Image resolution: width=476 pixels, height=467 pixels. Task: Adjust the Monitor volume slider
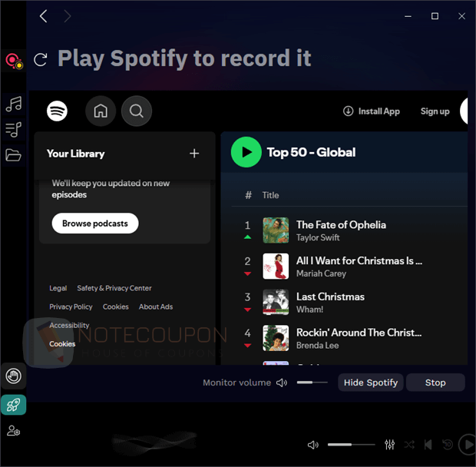point(312,383)
